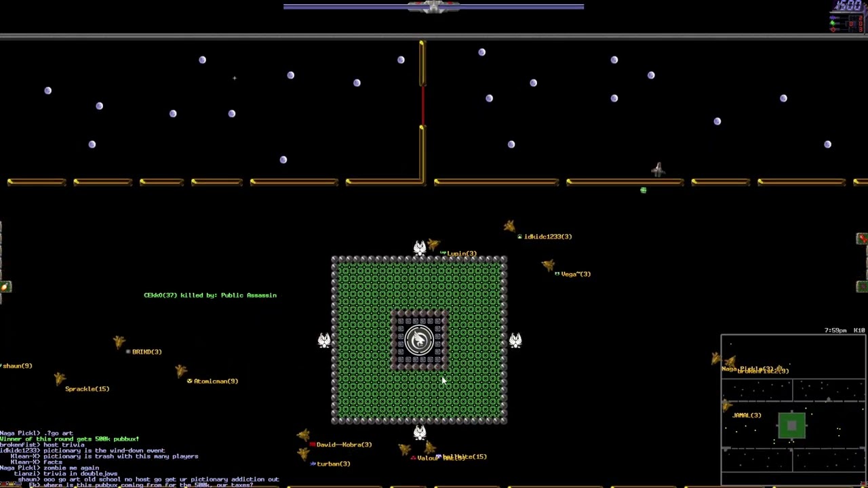Viewport: 868px width, 488px height.
Task: Click the green 'Winner of this round' chat line
Action: [69, 439]
